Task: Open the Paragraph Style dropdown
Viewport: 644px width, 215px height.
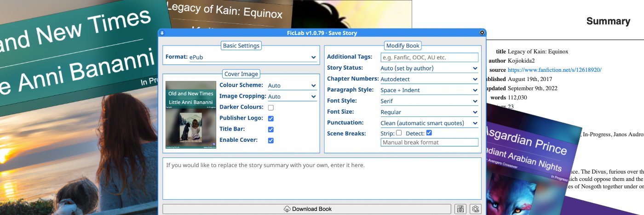Action: point(430,90)
